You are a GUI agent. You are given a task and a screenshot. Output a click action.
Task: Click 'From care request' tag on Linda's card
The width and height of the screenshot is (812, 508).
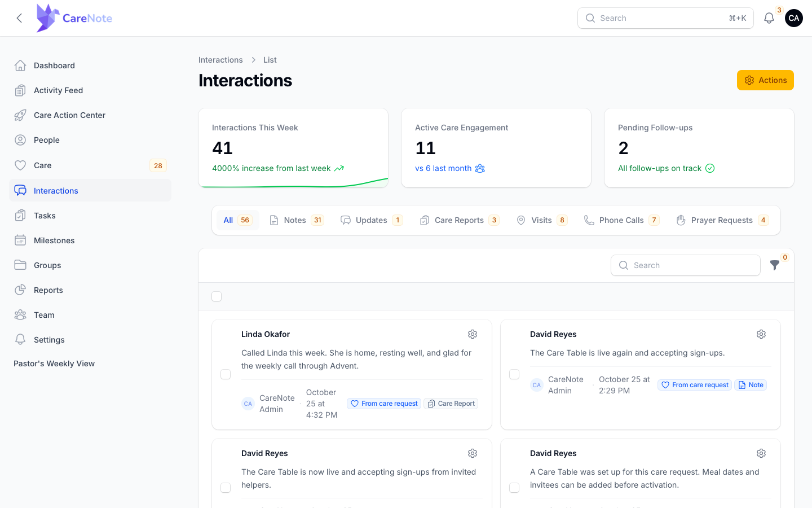pos(384,404)
